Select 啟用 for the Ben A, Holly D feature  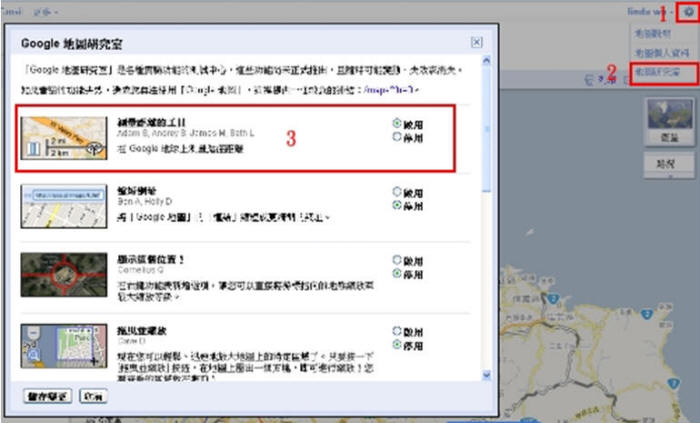point(397,191)
